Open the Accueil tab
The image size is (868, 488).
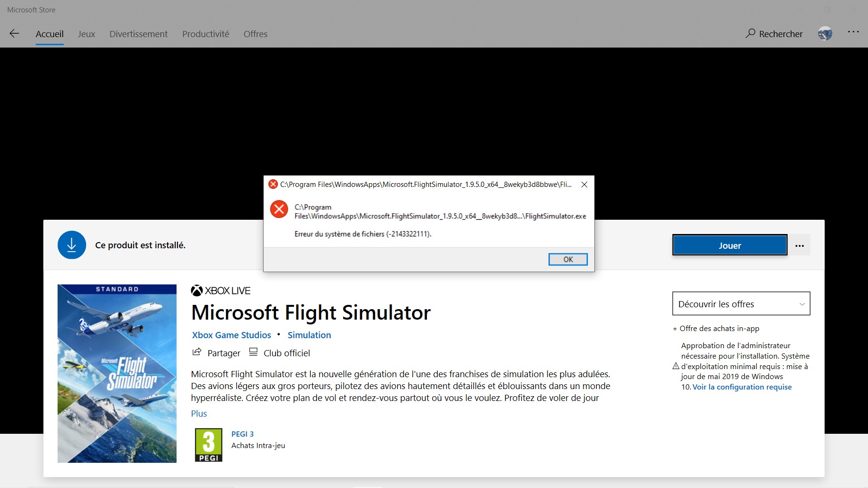[x=49, y=34]
